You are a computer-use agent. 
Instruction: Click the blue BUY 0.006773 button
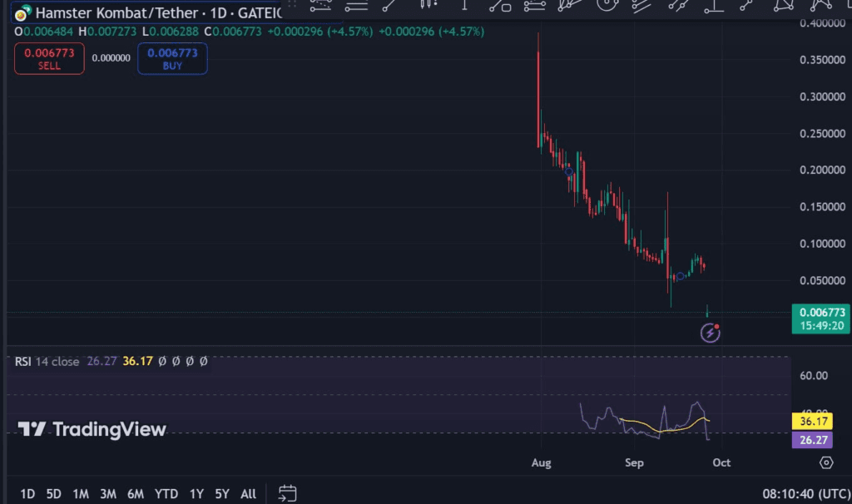coord(172,58)
